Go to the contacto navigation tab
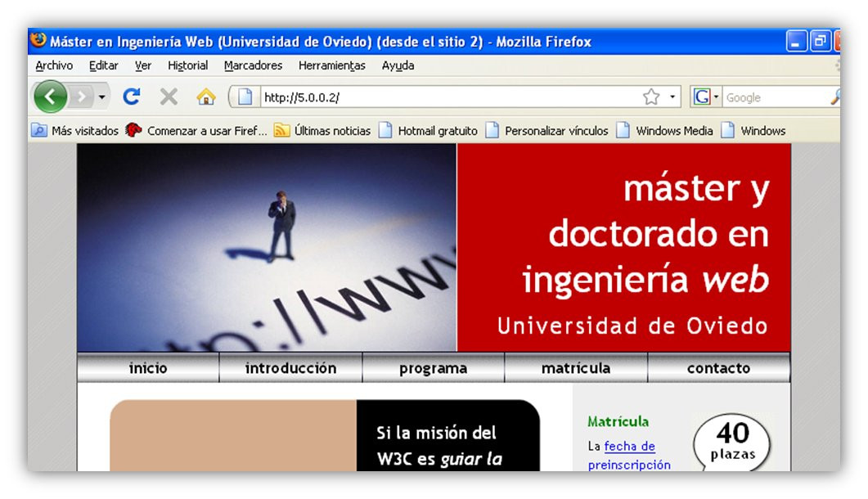The height and width of the screenshot is (499, 868). click(718, 368)
